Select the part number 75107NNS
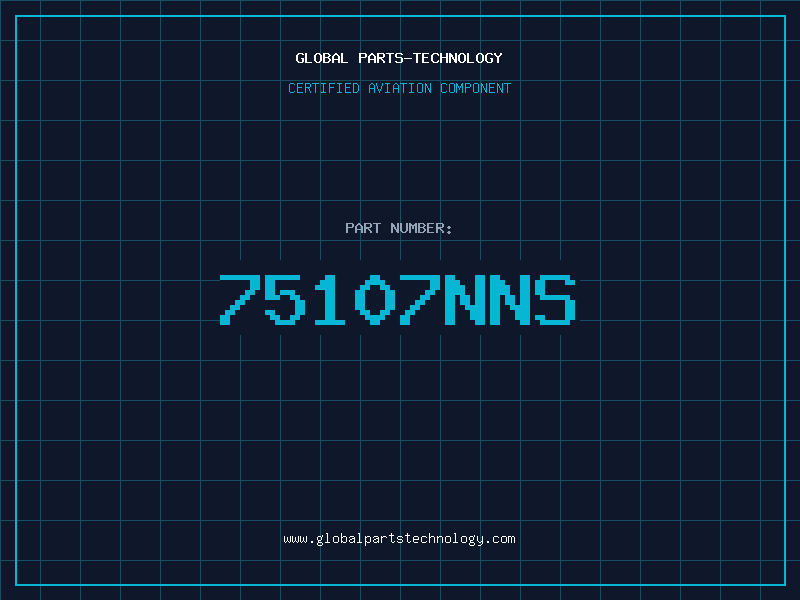The width and height of the screenshot is (800, 600). click(x=398, y=299)
